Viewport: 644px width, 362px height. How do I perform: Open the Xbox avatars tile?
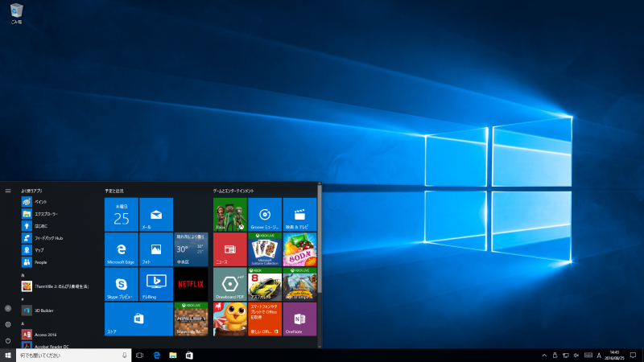(230, 214)
